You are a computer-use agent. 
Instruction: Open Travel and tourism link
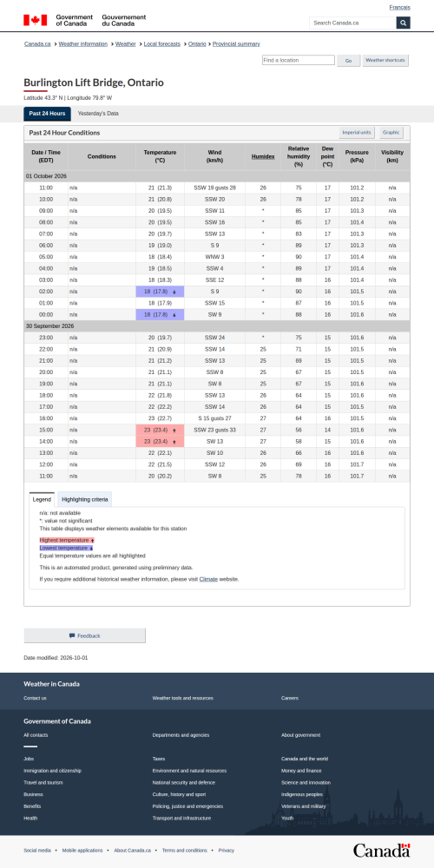(x=43, y=783)
